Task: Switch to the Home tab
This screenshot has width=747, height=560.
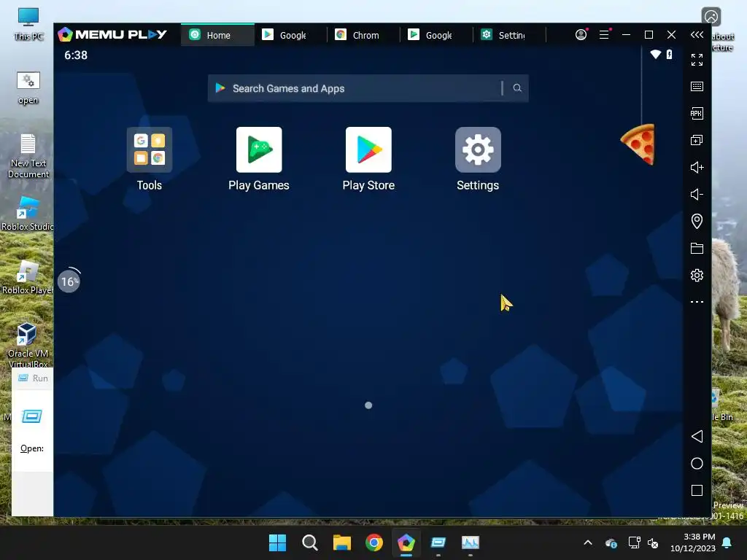Action: click(x=217, y=35)
